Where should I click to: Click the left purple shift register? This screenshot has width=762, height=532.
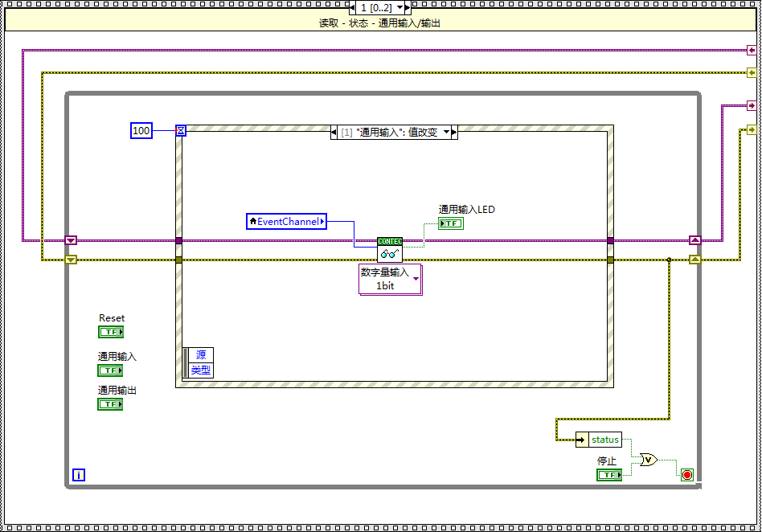pos(71,240)
